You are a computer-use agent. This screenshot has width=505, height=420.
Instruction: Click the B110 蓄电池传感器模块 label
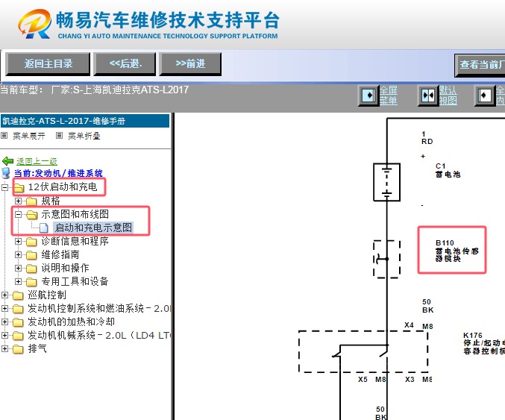click(x=457, y=251)
